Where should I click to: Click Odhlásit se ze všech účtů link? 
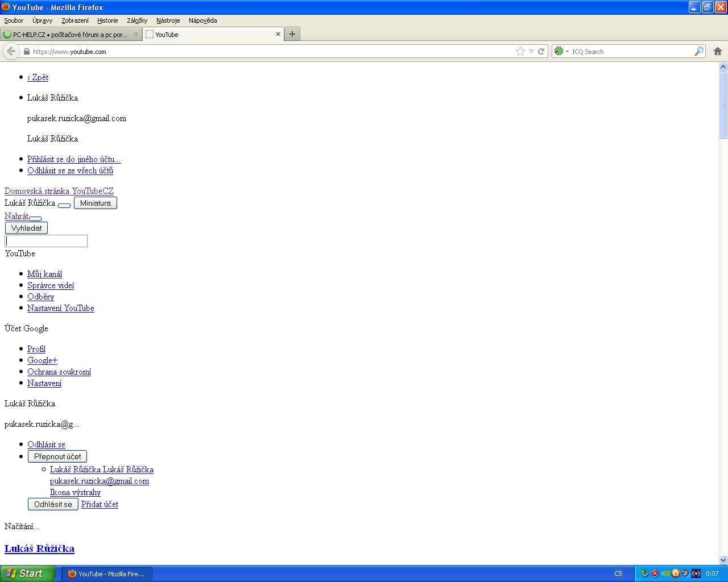[x=70, y=171]
